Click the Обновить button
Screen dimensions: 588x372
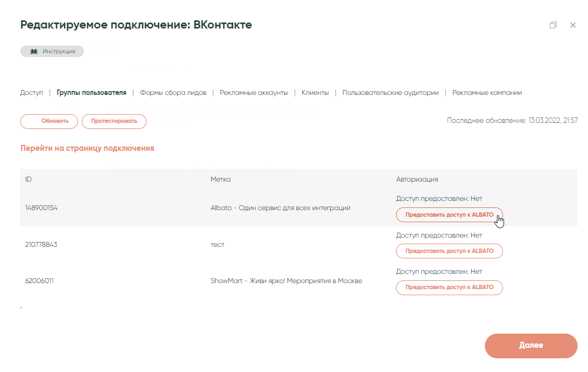point(49,121)
